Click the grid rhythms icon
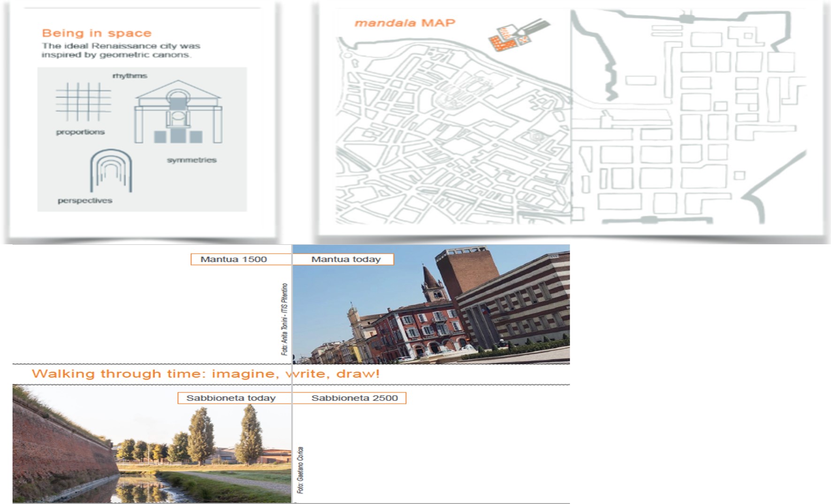 tap(83, 102)
